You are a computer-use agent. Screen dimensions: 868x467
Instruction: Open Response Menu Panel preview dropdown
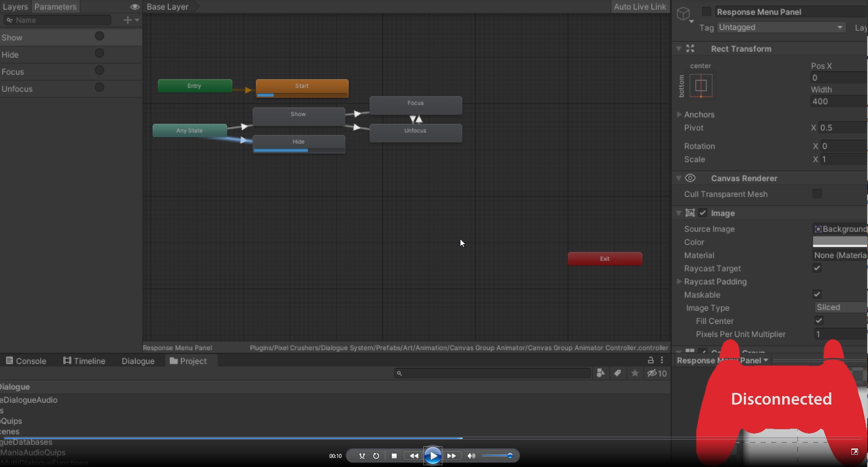723,360
